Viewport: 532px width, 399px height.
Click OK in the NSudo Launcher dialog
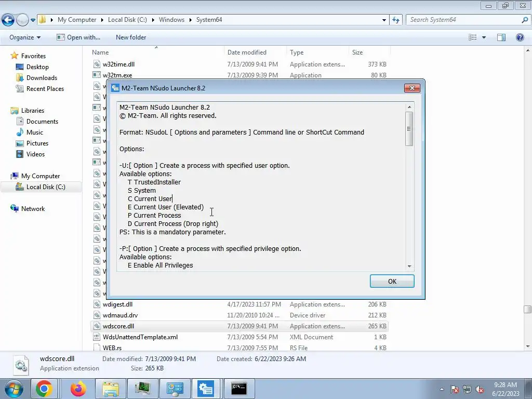point(392,281)
